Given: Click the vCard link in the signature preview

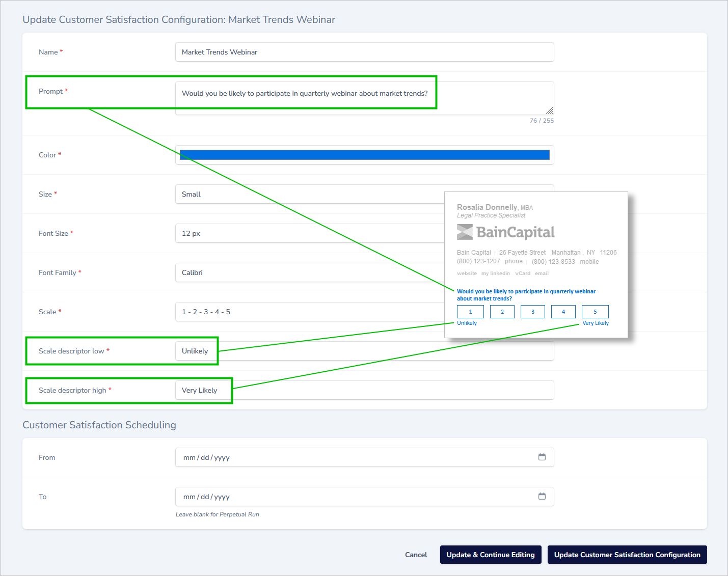Looking at the screenshot, I should (x=523, y=273).
